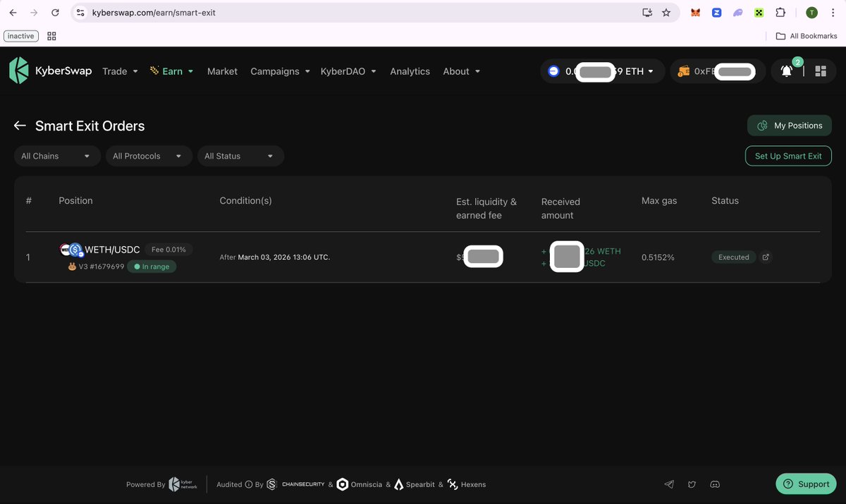Image resolution: width=846 pixels, height=504 pixels.
Task: Go back in the browser
Action: pos(13,13)
